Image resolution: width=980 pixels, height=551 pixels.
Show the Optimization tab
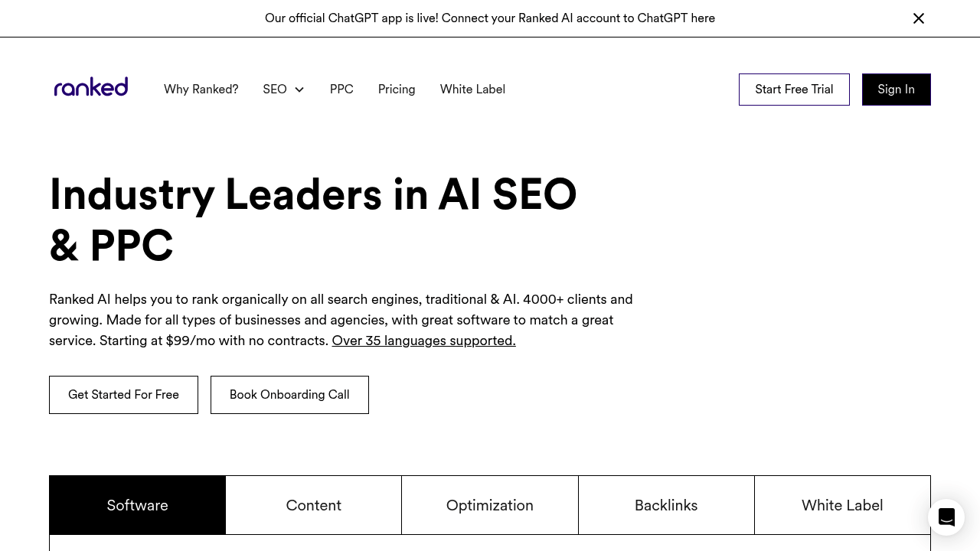pyautogui.click(x=490, y=505)
